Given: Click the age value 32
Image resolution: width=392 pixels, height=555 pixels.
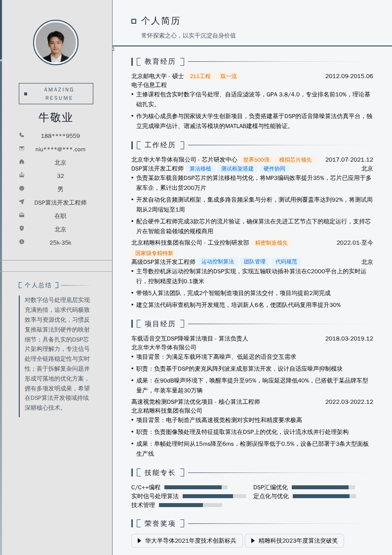Looking at the screenshot, I should coord(60,176).
